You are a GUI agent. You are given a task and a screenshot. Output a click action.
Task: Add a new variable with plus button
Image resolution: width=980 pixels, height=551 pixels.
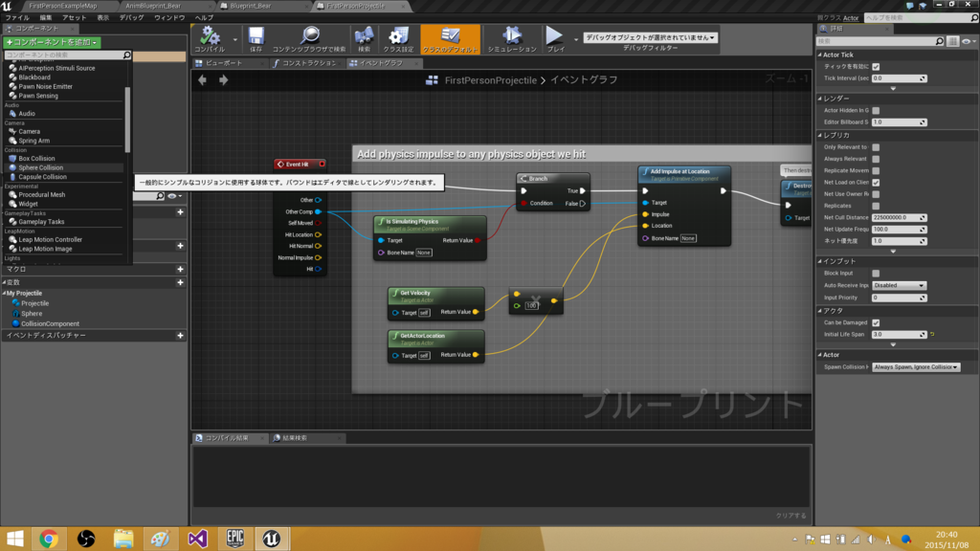point(180,283)
